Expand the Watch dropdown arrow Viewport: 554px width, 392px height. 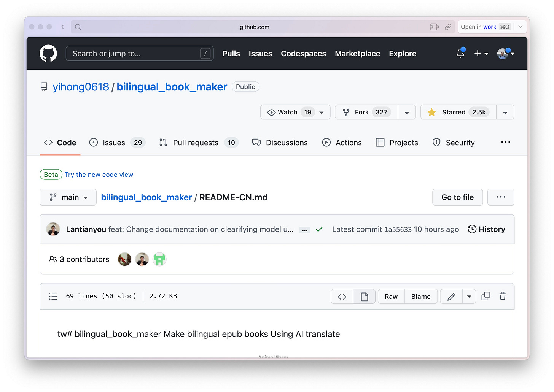(321, 112)
